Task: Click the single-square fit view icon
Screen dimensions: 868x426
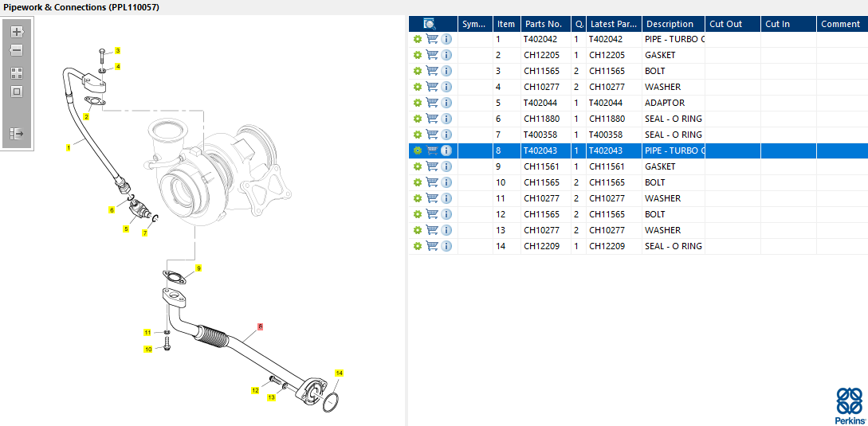Action: pyautogui.click(x=17, y=92)
